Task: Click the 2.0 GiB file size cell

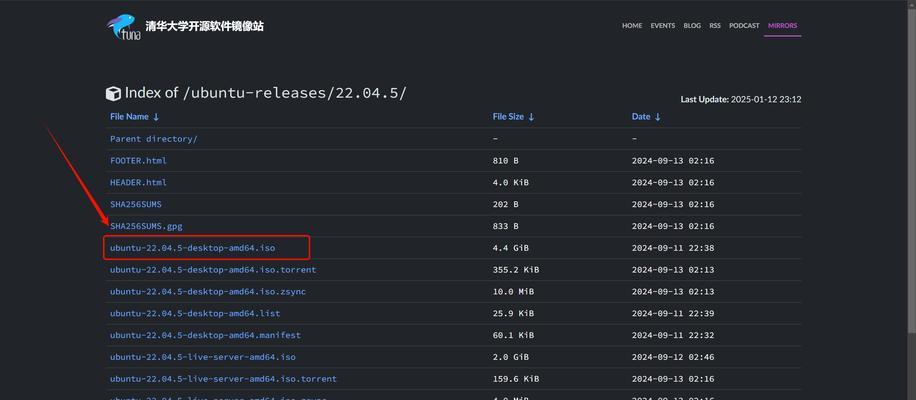Action: [x=511, y=357]
